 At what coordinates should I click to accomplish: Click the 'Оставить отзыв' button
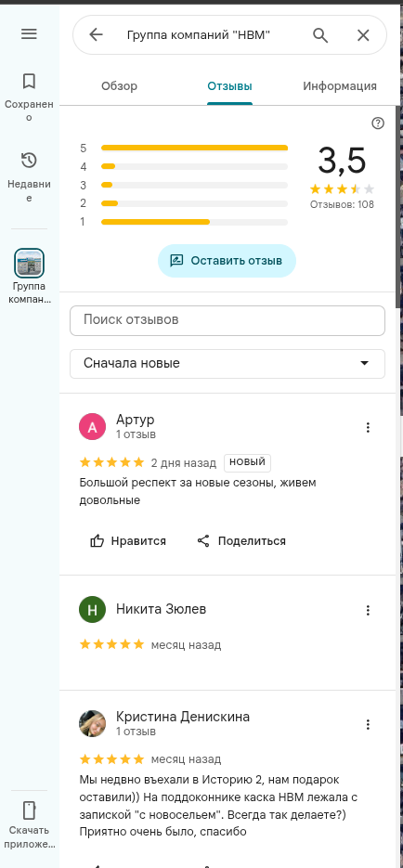(x=227, y=261)
